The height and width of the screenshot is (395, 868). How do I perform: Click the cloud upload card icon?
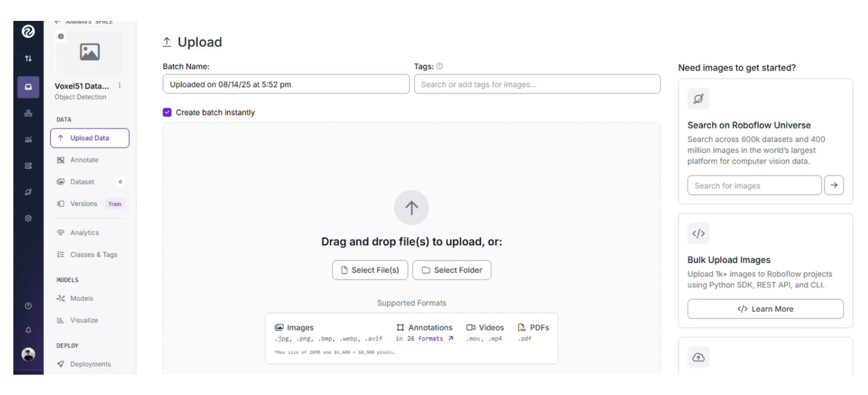tap(699, 358)
